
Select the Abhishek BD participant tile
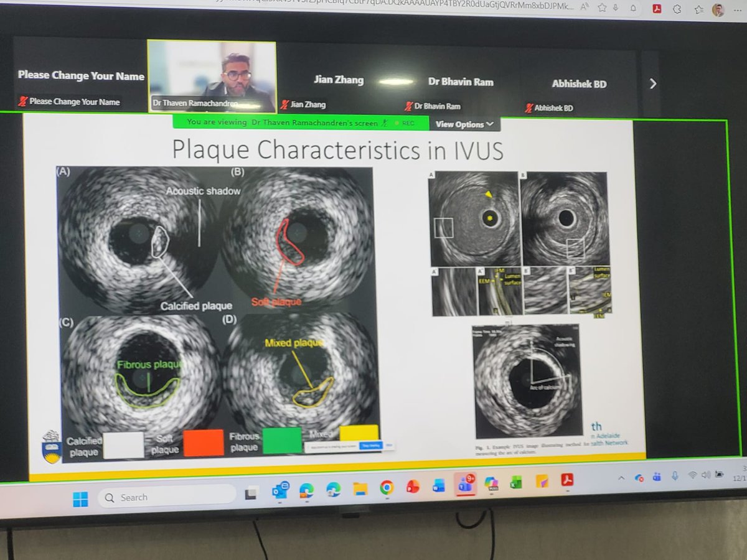coord(579,84)
